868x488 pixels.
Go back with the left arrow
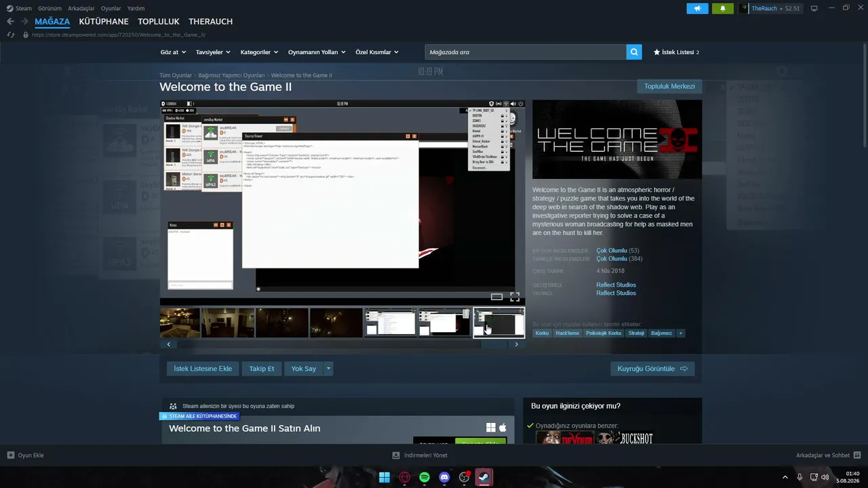click(10, 22)
